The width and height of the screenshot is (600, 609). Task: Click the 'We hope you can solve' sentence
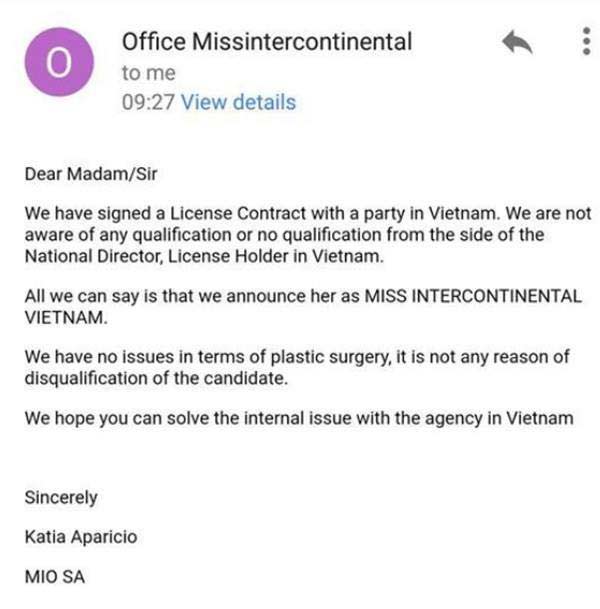299,419
